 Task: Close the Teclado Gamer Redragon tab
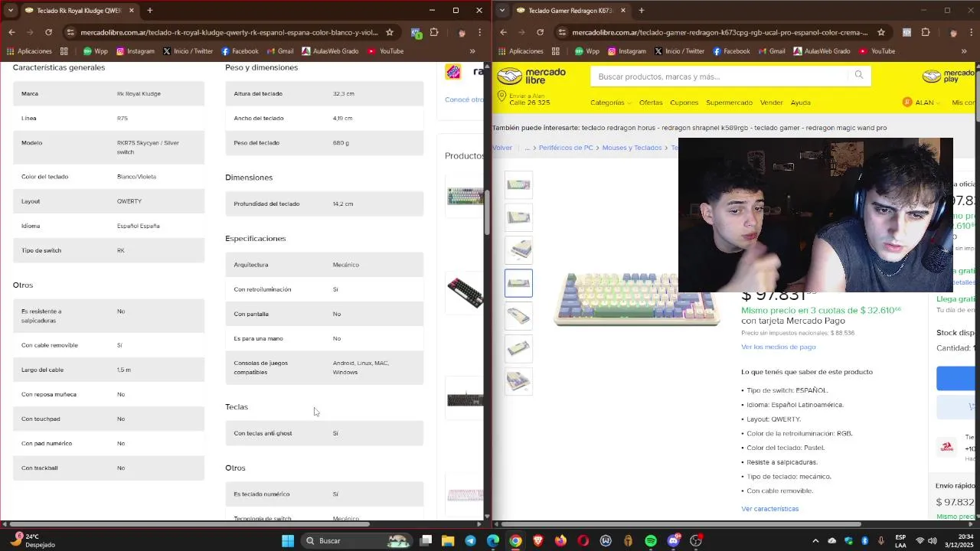click(x=622, y=11)
